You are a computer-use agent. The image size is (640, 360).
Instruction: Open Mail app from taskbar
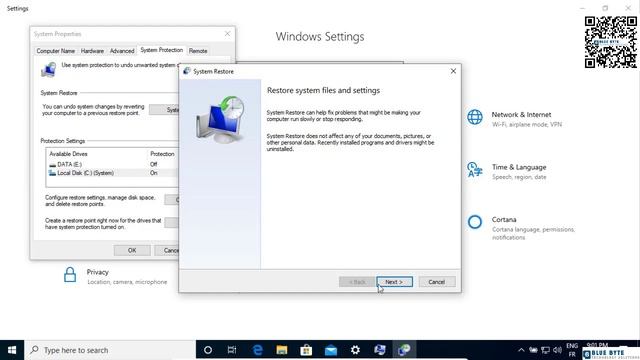(331, 350)
